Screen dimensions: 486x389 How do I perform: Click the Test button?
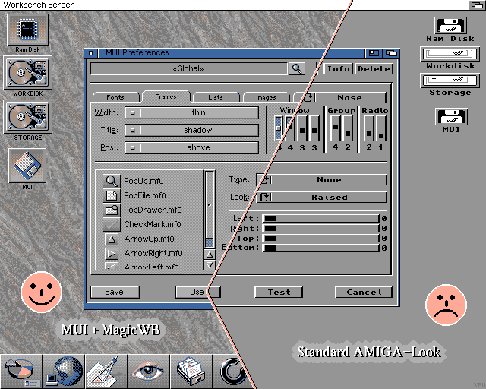click(279, 292)
